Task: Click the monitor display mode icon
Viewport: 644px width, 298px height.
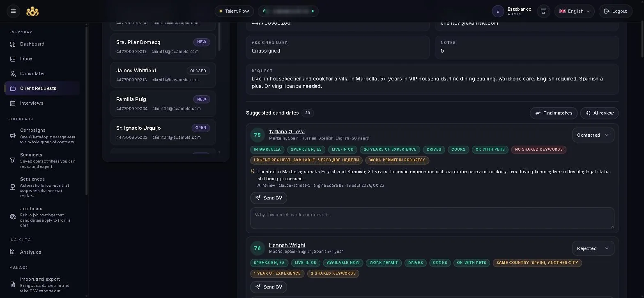Action: click(543, 11)
